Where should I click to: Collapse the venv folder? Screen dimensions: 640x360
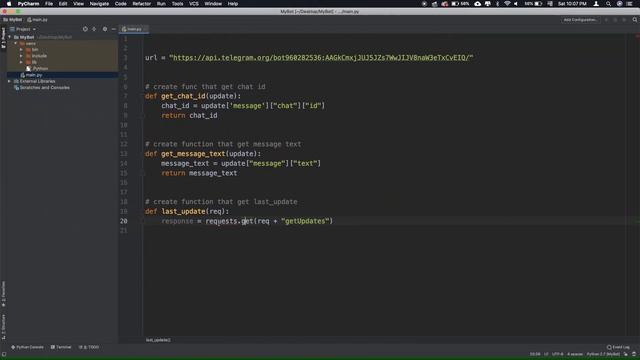coord(16,43)
